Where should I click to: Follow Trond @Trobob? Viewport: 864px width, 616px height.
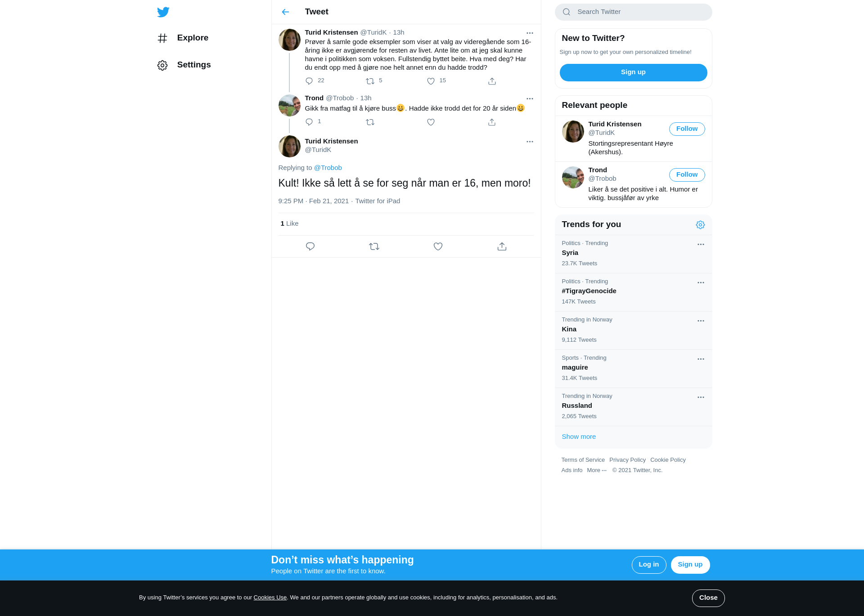click(687, 175)
